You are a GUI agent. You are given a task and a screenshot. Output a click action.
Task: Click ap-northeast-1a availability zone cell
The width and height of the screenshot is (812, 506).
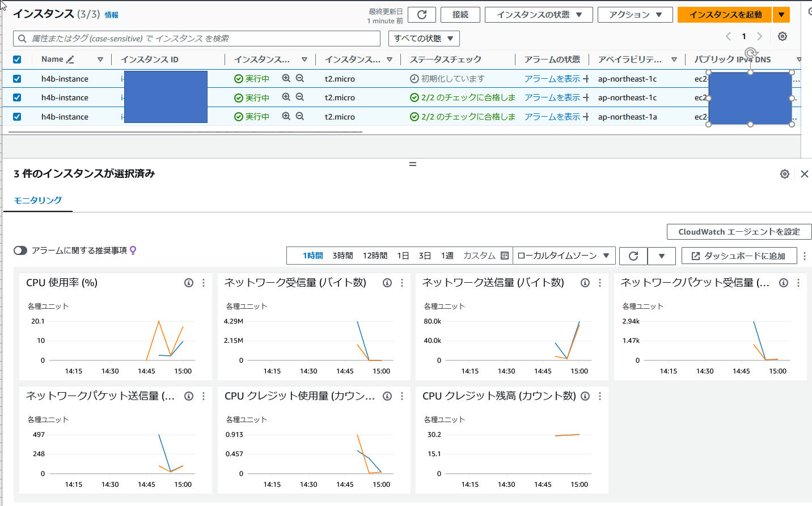[x=628, y=117]
